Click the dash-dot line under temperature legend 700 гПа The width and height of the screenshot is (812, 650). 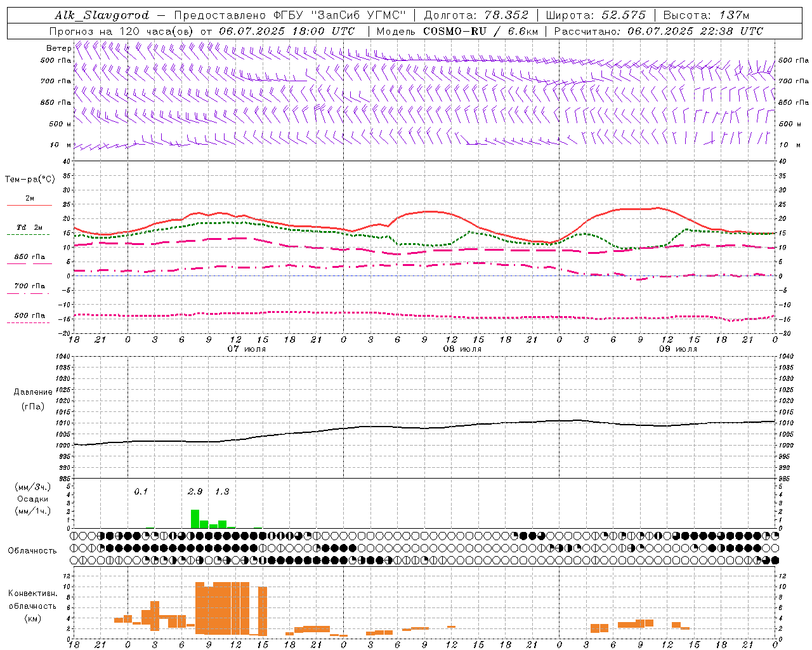pyautogui.click(x=29, y=293)
